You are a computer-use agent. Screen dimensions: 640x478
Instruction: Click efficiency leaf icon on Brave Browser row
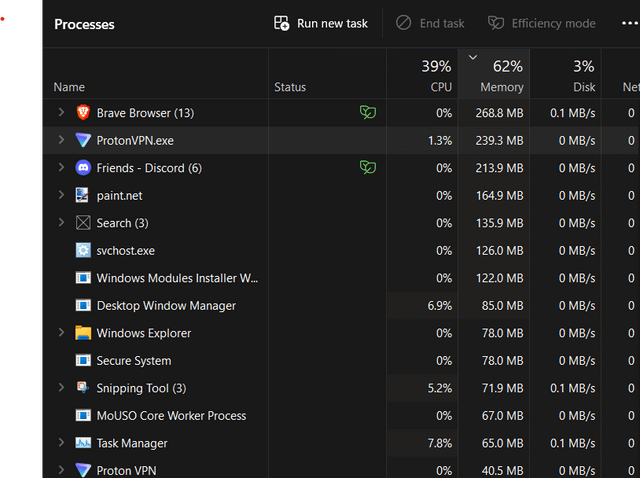pos(368,112)
